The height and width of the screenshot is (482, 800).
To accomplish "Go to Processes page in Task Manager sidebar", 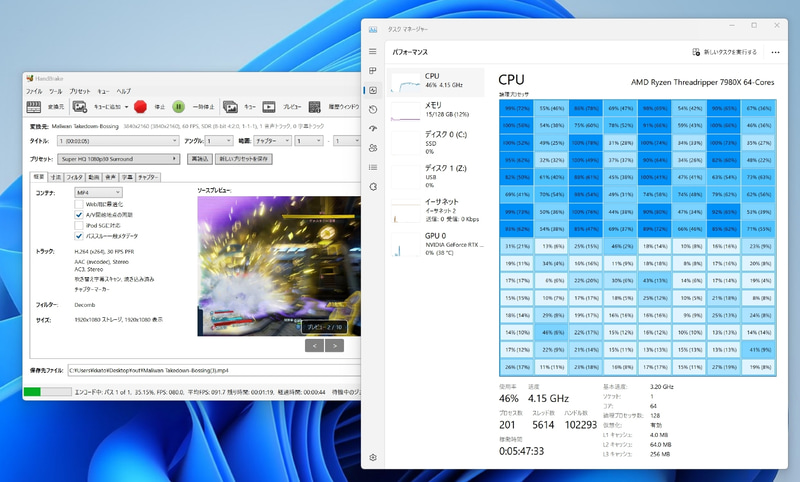I will click(373, 70).
